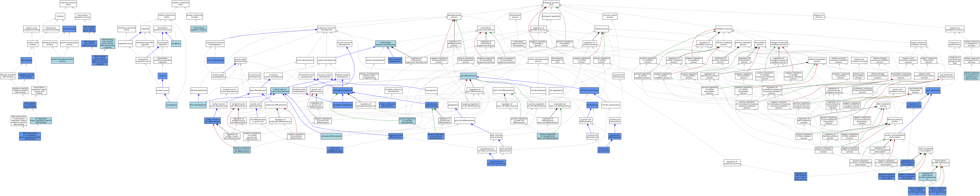This screenshot has width=980, height=196.
Task: Select the 'cell fate commitment' node
Action: click(x=589, y=90)
